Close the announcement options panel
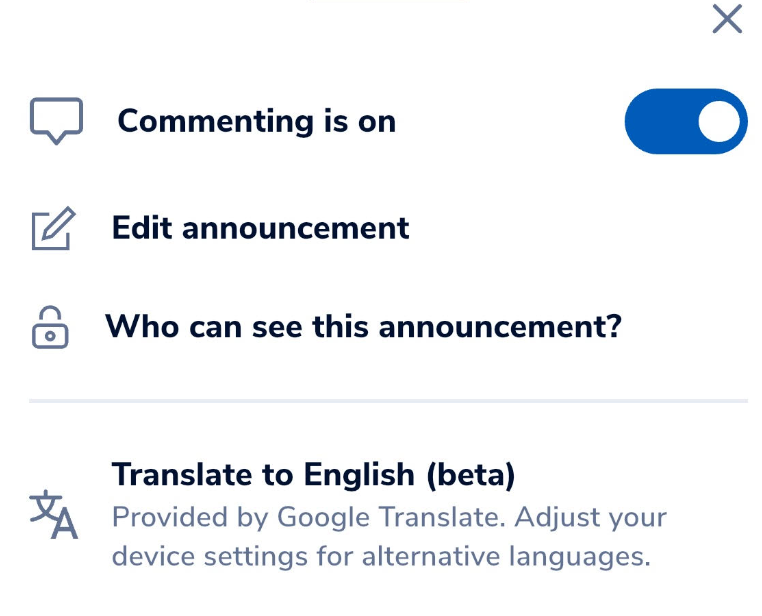 coord(727,19)
